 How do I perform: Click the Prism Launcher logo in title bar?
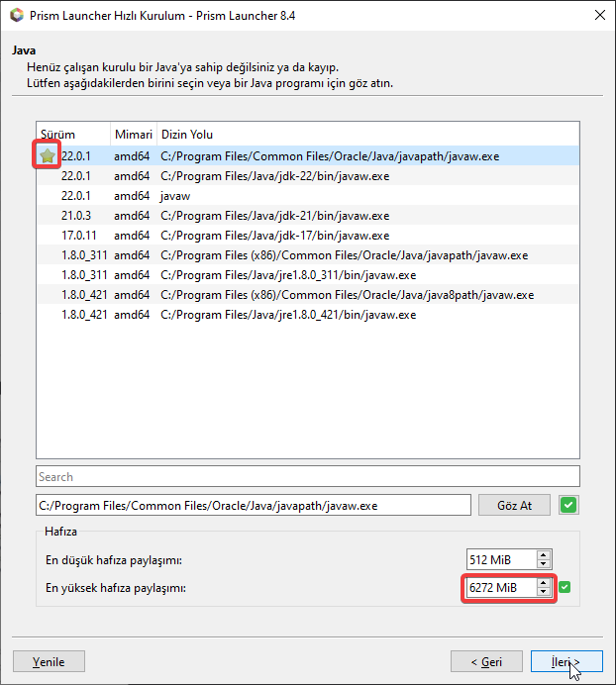[x=17, y=15]
